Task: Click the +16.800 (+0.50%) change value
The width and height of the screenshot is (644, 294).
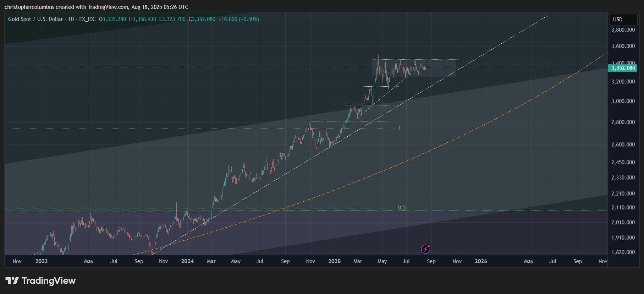Action: 238,19
